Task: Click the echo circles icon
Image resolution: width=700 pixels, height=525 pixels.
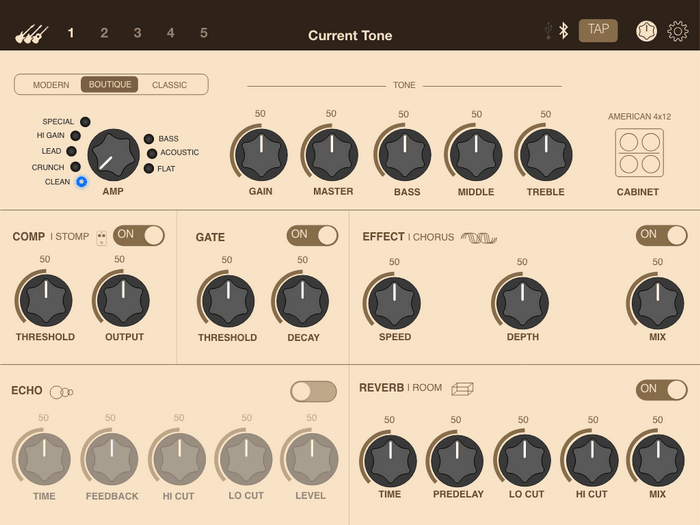Action: pos(62,392)
